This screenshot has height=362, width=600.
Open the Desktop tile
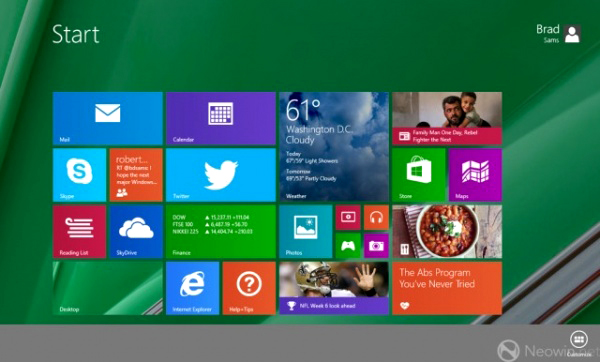click(x=108, y=288)
